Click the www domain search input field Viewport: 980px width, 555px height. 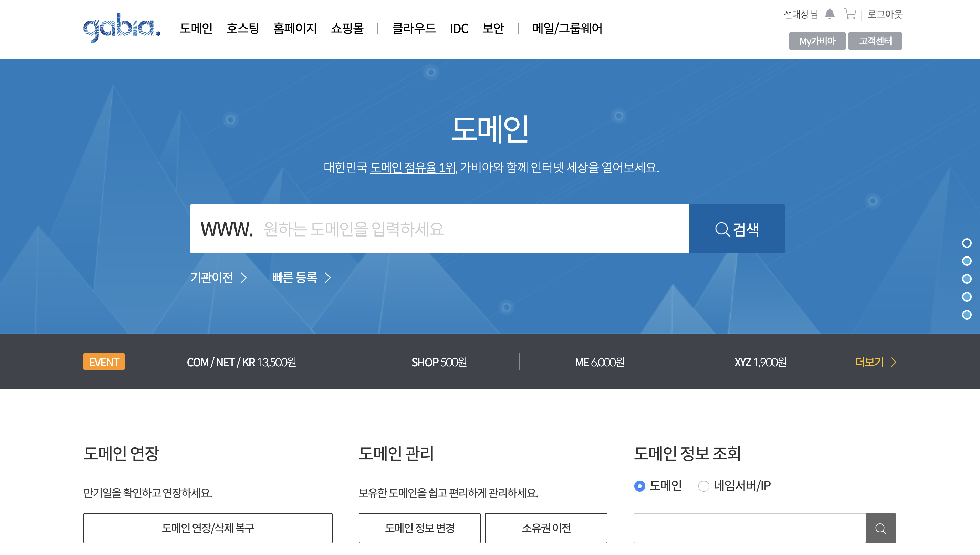tap(473, 229)
